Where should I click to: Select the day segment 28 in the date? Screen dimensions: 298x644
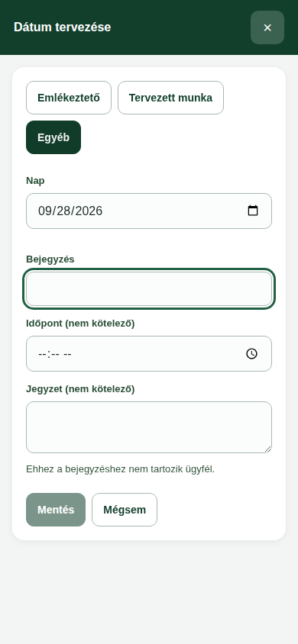pyautogui.click(x=63, y=211)
